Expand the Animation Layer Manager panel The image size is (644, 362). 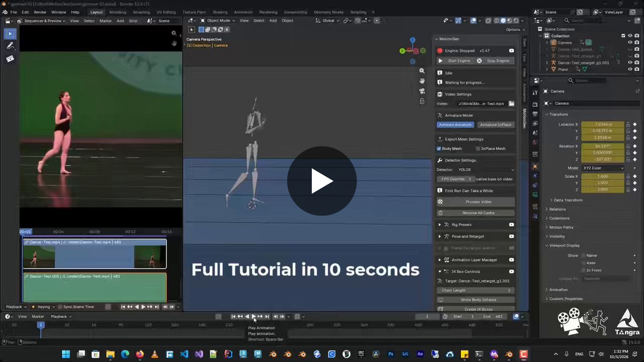pos(440,260)
